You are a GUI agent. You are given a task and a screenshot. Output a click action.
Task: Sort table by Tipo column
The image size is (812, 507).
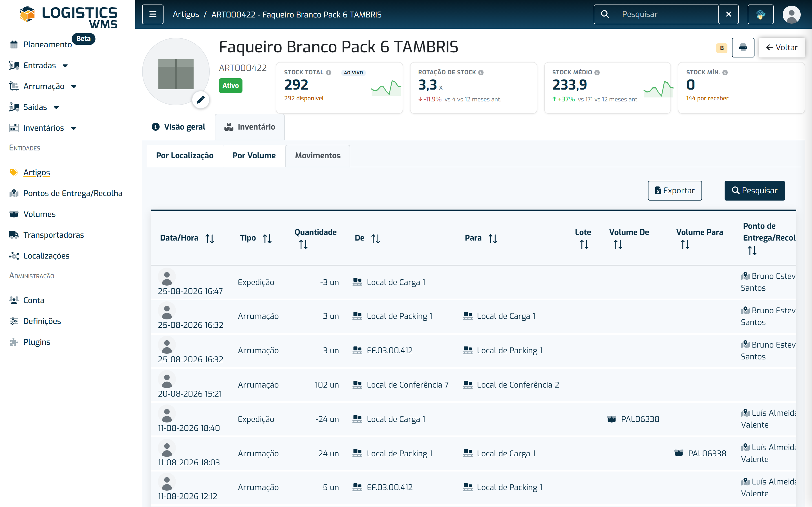(x=267, y=239)
